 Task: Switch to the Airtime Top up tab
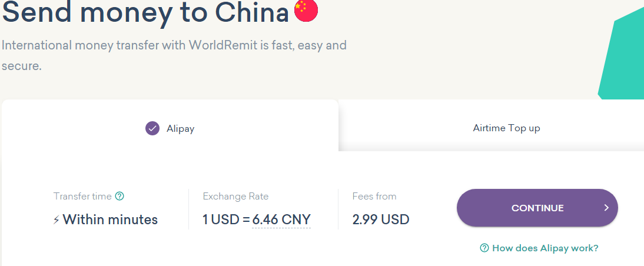point(506,128)
